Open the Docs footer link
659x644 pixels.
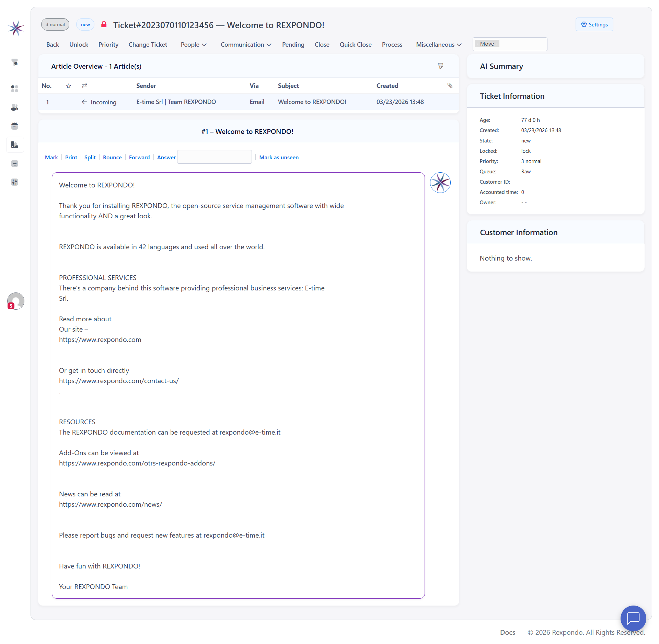click(x=508, y=632)
